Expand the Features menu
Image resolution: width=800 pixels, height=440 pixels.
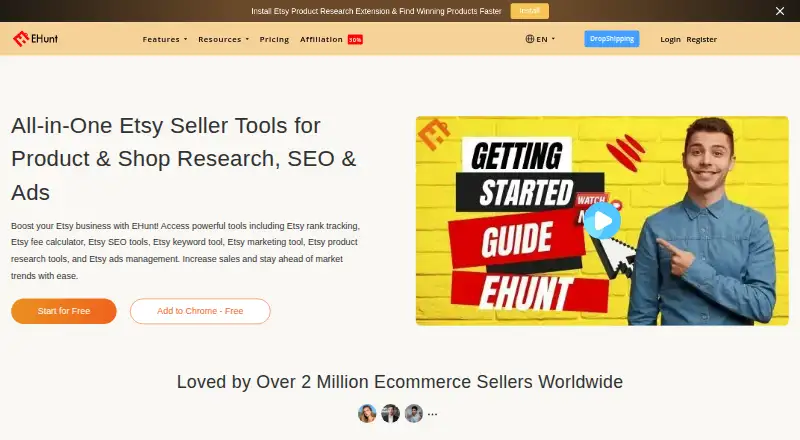[x=165, y=39]
